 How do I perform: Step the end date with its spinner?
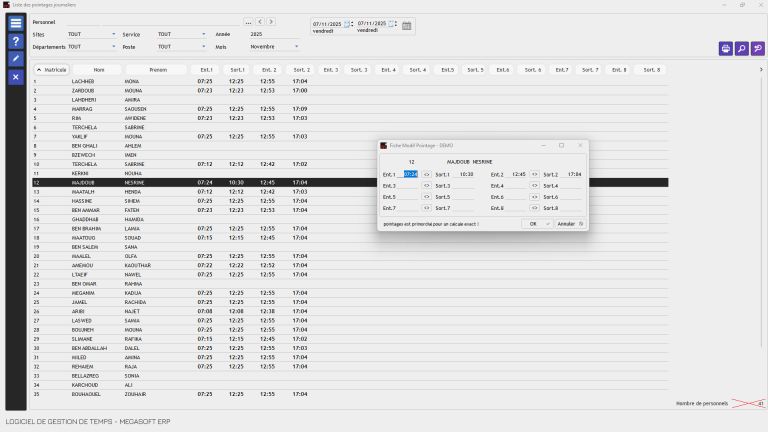(x=396, y=24)
